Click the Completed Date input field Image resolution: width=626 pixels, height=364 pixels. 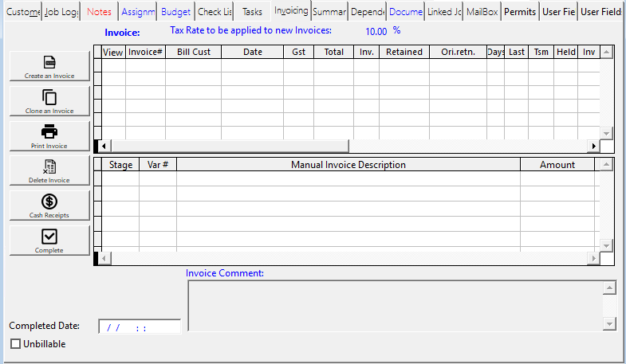pyautogui.click(x=140, y=327)
